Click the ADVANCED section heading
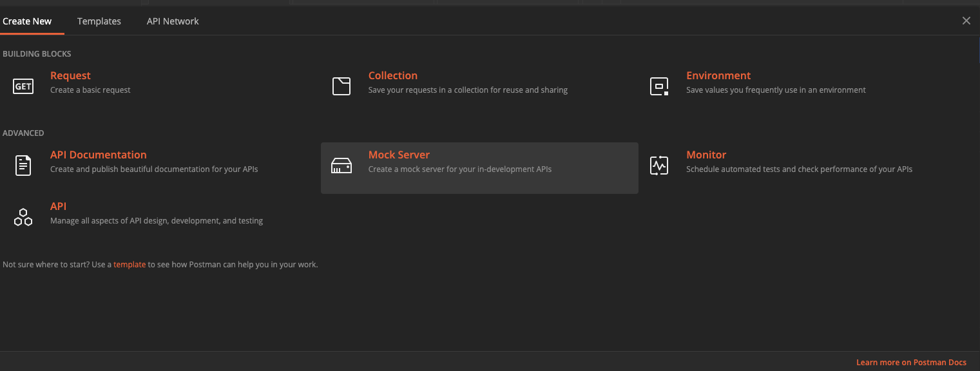Image resolution: width=980 pixels, height=371 pixels. [x=23, y=133]
